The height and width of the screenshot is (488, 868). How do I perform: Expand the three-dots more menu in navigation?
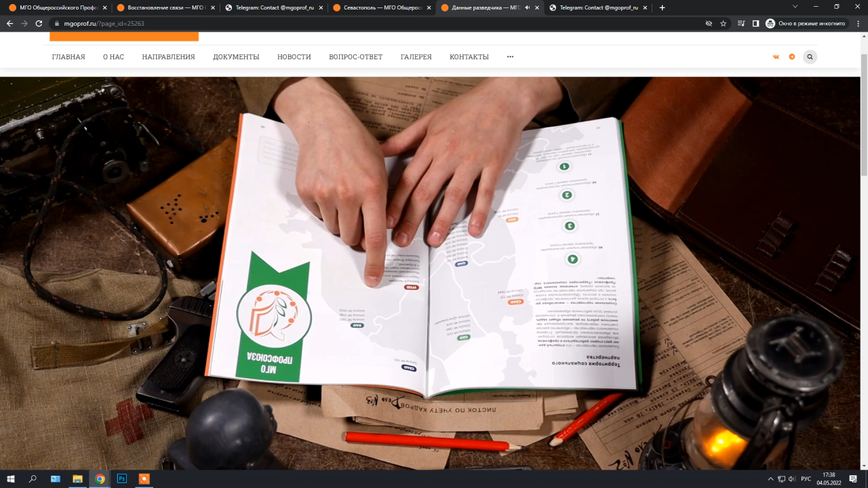(x=510, y=57)
